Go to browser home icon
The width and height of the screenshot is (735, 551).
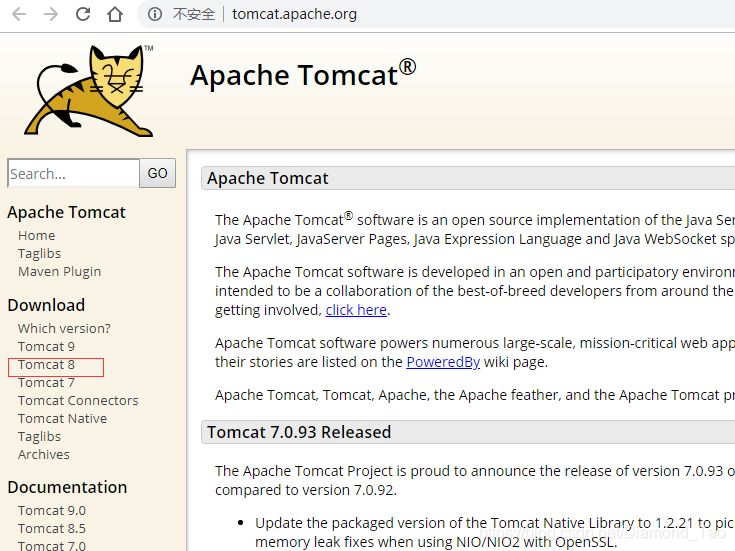tap(115, 14)
